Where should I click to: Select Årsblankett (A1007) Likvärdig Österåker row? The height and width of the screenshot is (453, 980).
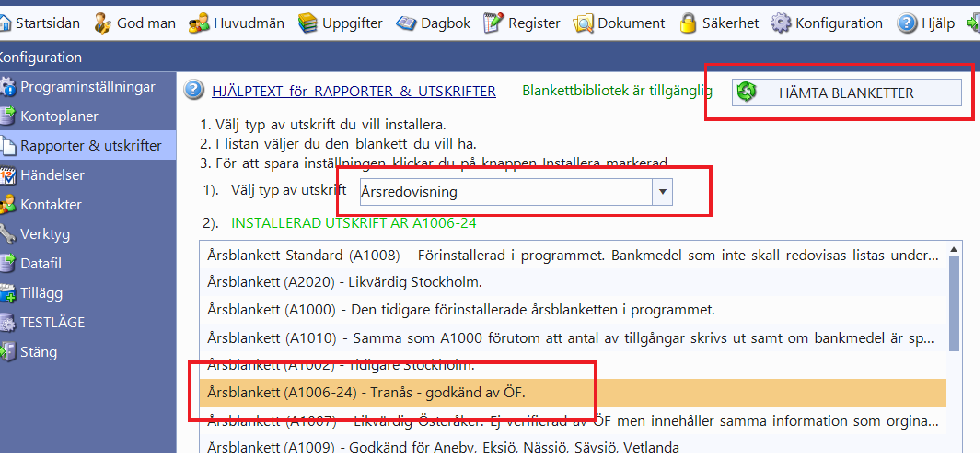click(x=573, y=420)
